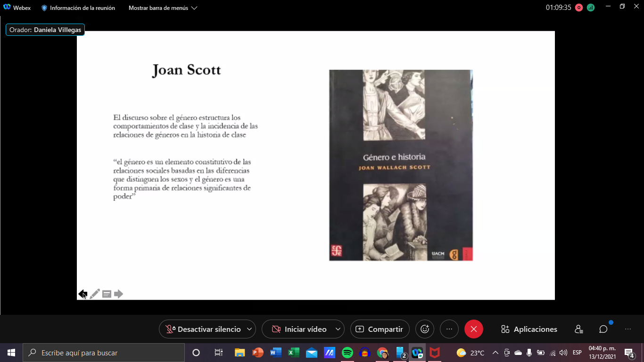Open Mail app in taskbar
The width and height of the screenshot is (644, 362).
click(x=312, y=353)
